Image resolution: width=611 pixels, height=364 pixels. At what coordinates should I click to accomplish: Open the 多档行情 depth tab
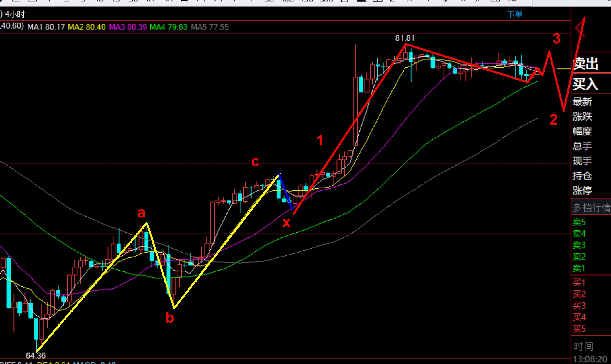(x=591, y=207)
